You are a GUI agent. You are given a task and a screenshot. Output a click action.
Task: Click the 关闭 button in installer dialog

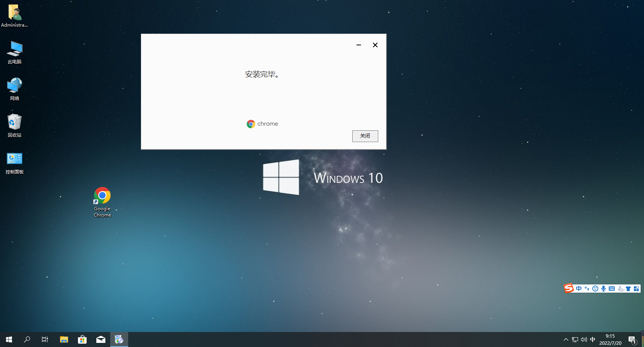(x=365, y=136)
